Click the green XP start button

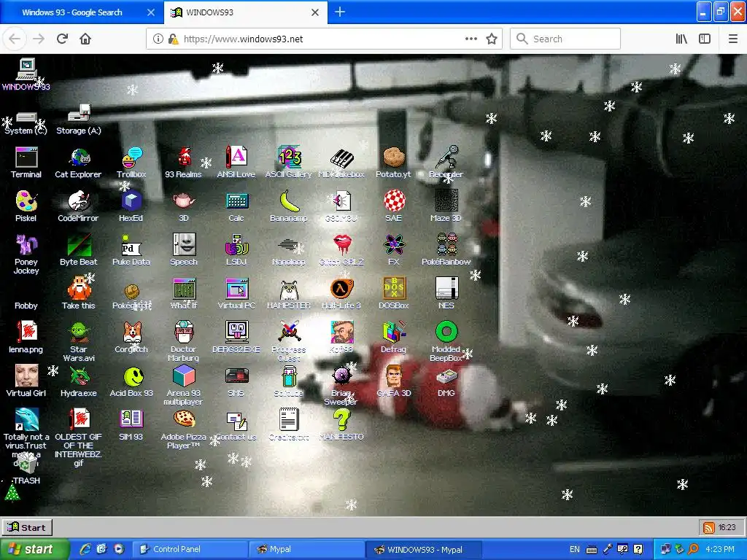34,549
